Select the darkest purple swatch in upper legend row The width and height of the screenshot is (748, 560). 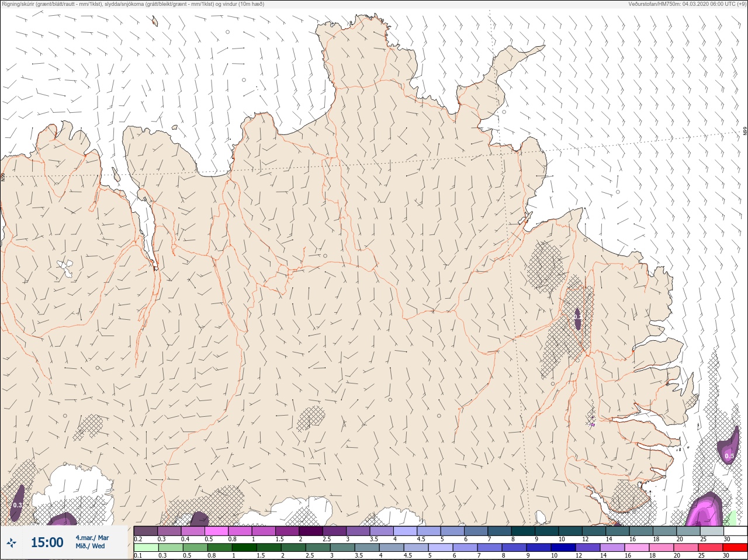pos(311,531)
